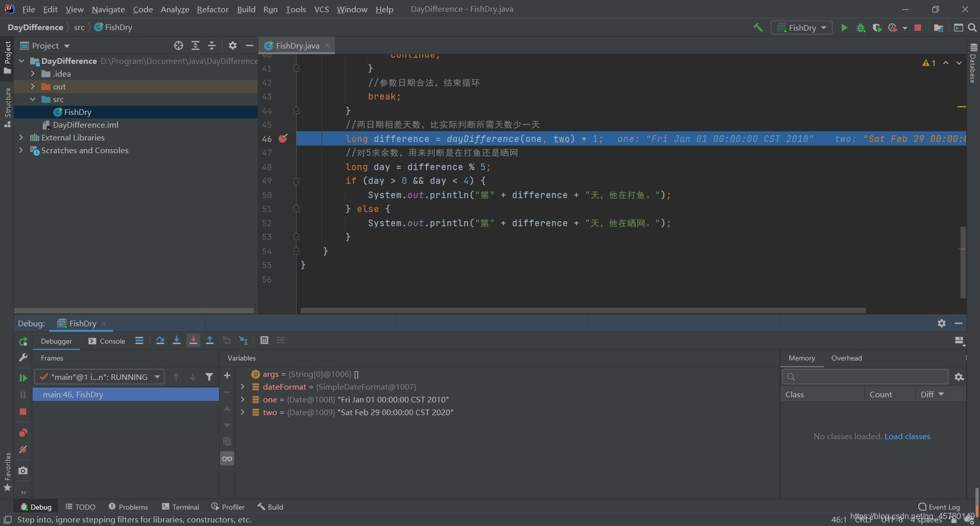Image resolution: width=980 pixels, height=526 pixels.
Task: Open the Navigate menu
Action: (108, 9)
